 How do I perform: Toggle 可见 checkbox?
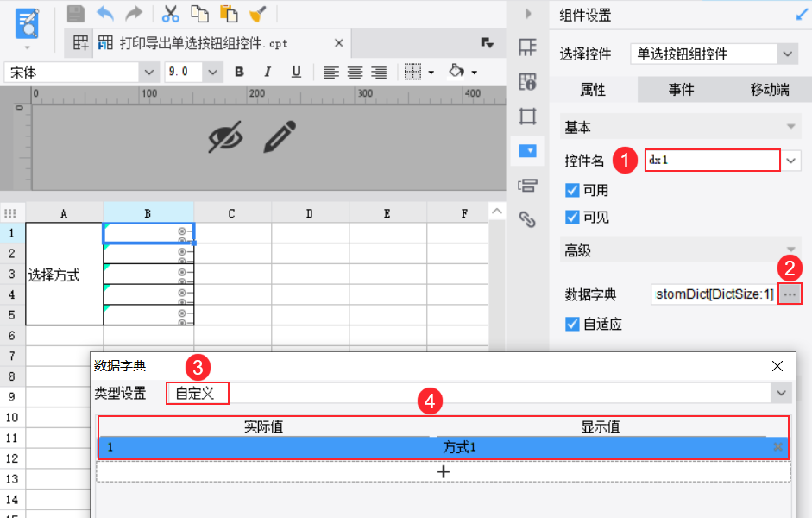pyautogui.click(x=572, y=217)
